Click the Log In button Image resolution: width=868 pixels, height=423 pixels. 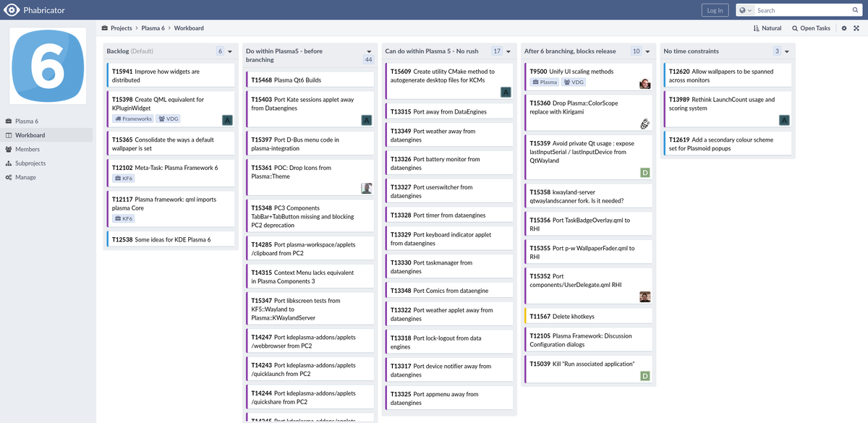click(x=715, y=10)
